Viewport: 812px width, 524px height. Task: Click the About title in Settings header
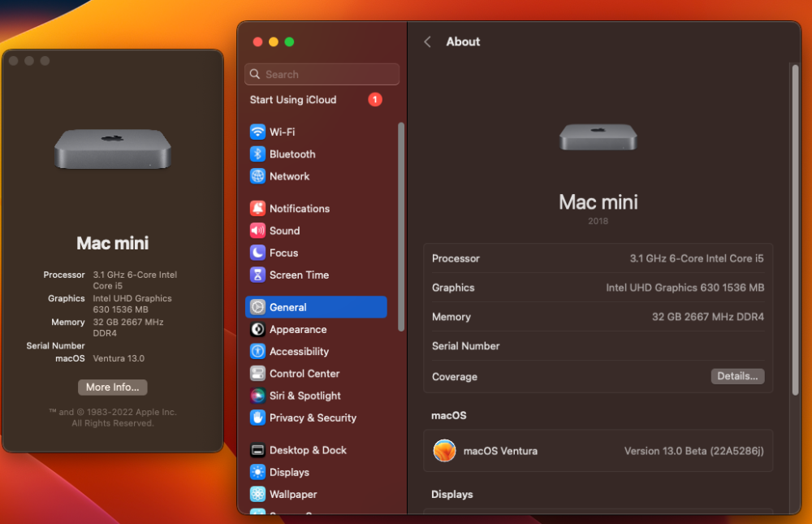[x=463, y=42]
